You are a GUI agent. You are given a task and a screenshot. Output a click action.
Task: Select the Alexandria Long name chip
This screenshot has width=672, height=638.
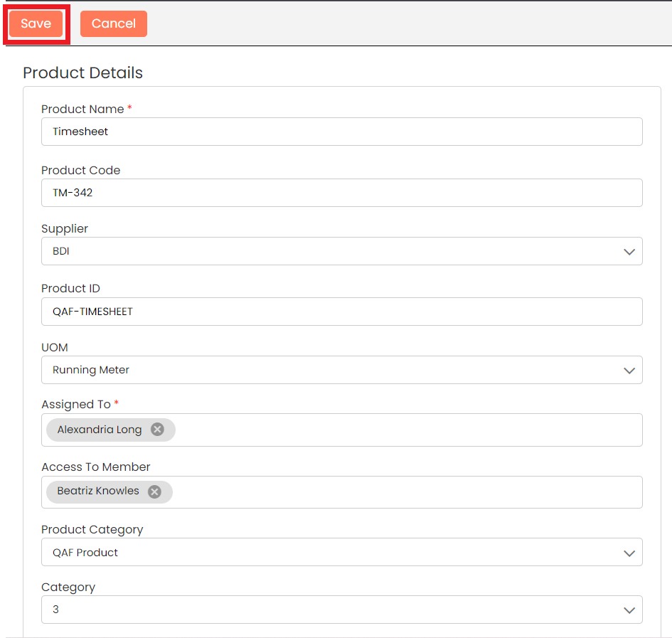click(99, 430)
